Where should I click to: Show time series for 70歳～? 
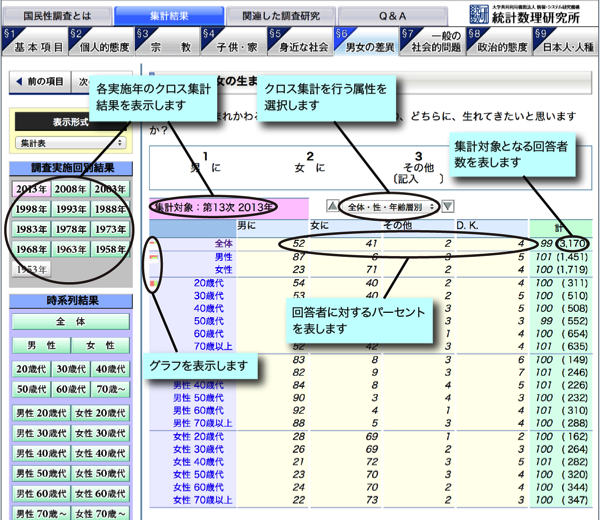click(x=110, y=390)
